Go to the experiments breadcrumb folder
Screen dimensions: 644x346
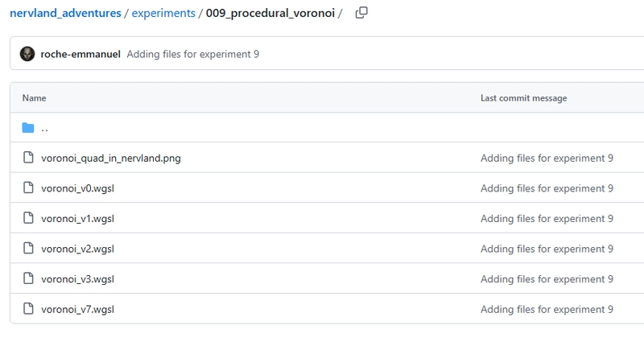(163, 13)
